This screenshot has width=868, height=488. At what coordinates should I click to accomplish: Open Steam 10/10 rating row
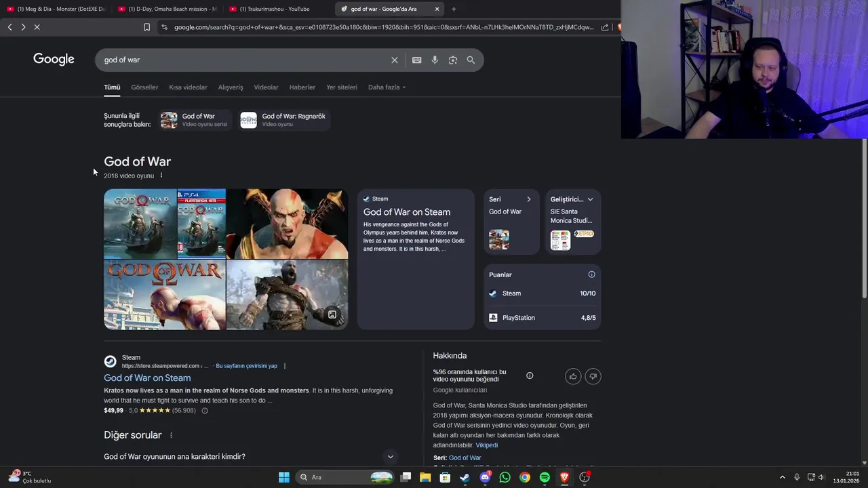542,293
